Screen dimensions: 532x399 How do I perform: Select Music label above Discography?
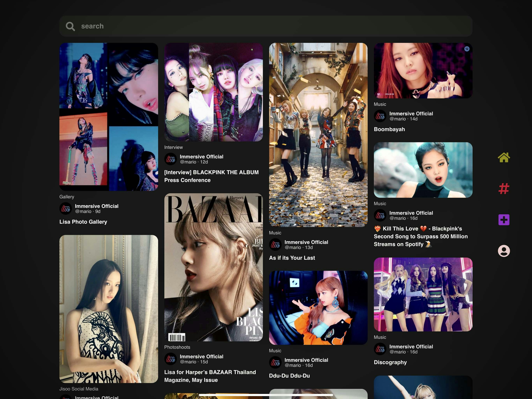point(380,337)
